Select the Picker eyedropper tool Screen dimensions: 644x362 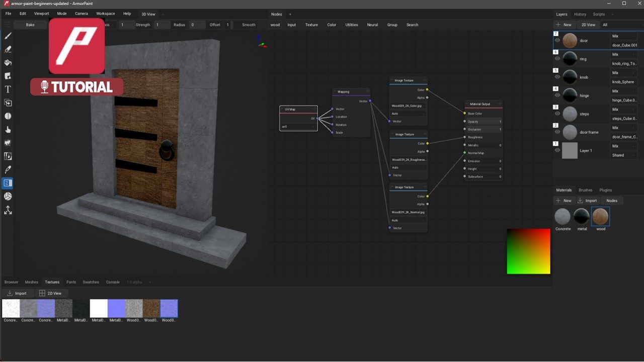pyautogui.click(x=8, y=169)
